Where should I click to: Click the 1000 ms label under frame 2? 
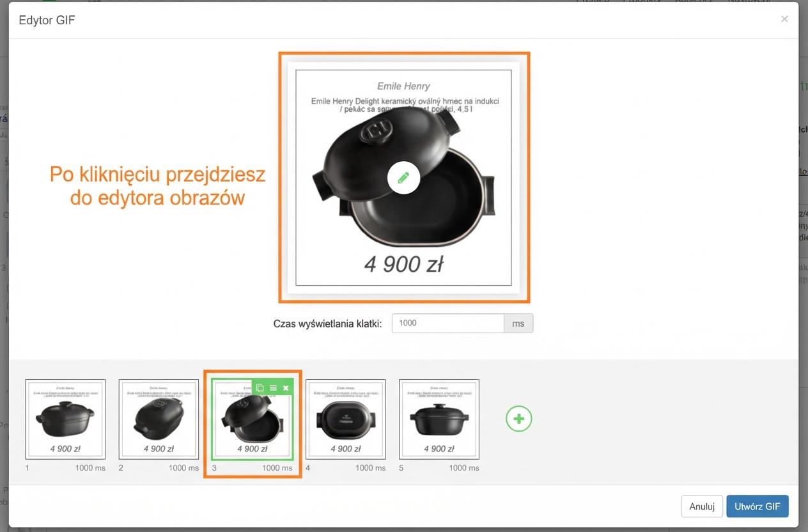pos(183,468)
